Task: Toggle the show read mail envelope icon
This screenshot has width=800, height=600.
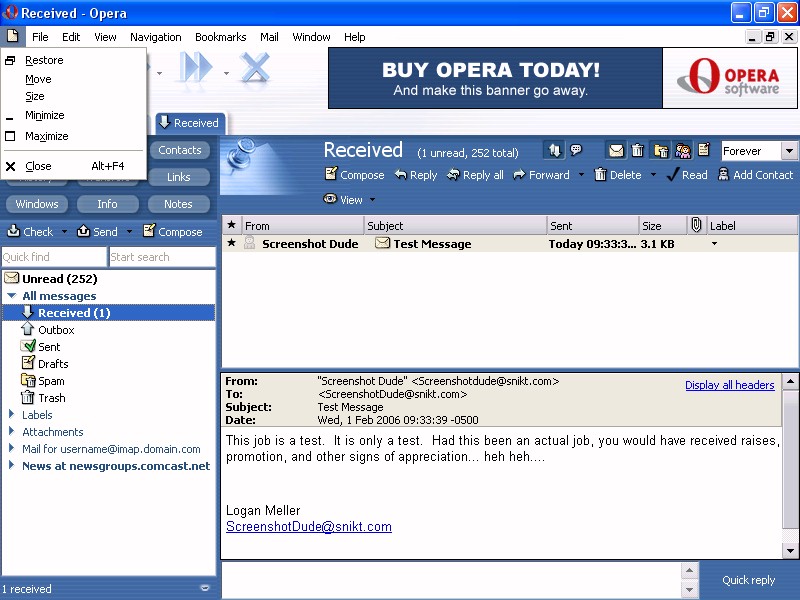Action: (x=616, y=151)
